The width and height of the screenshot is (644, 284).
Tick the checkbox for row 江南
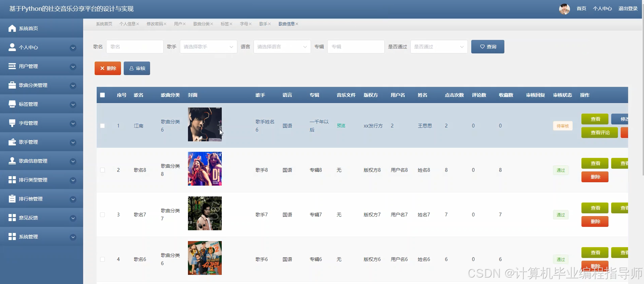(x=102, y=126)
